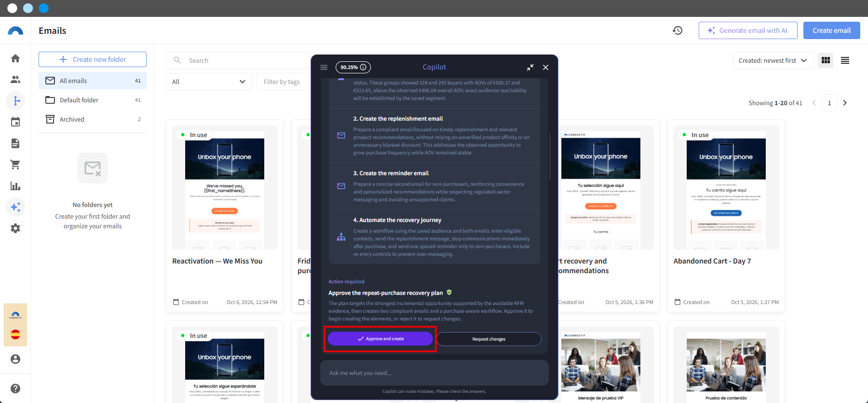Expand the All filter dropdown
This screenshot has height=403, width=868.
[x=209, y=82]
